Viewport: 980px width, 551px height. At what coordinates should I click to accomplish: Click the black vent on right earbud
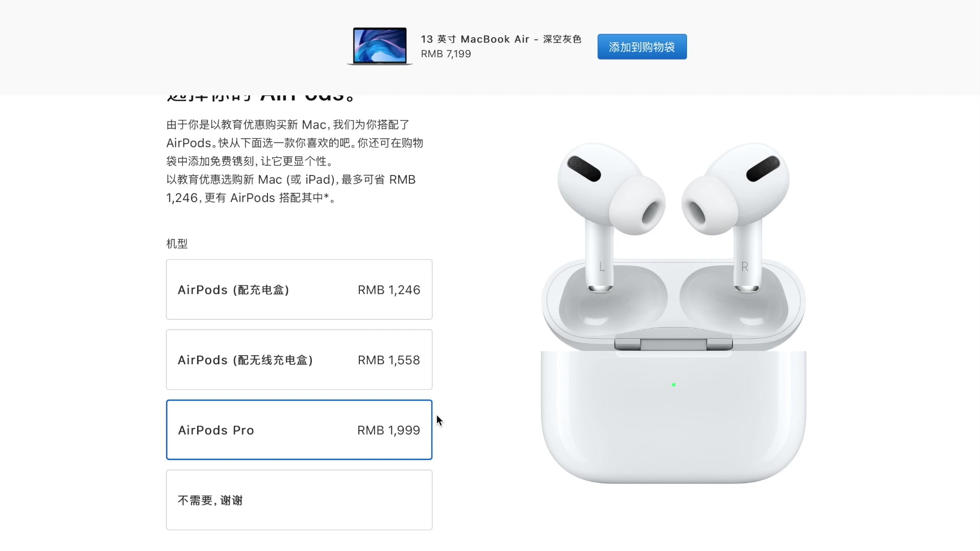click(763, 169)
